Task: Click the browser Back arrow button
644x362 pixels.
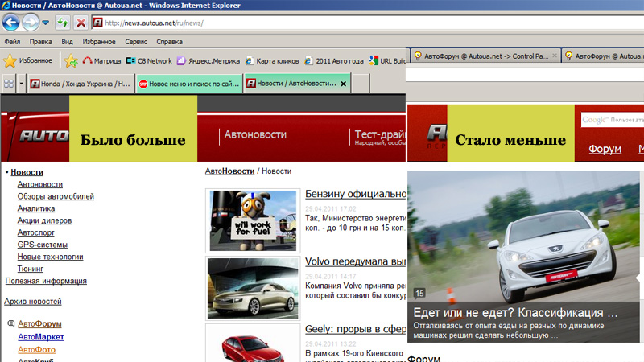Action: [x=12, y=22]
